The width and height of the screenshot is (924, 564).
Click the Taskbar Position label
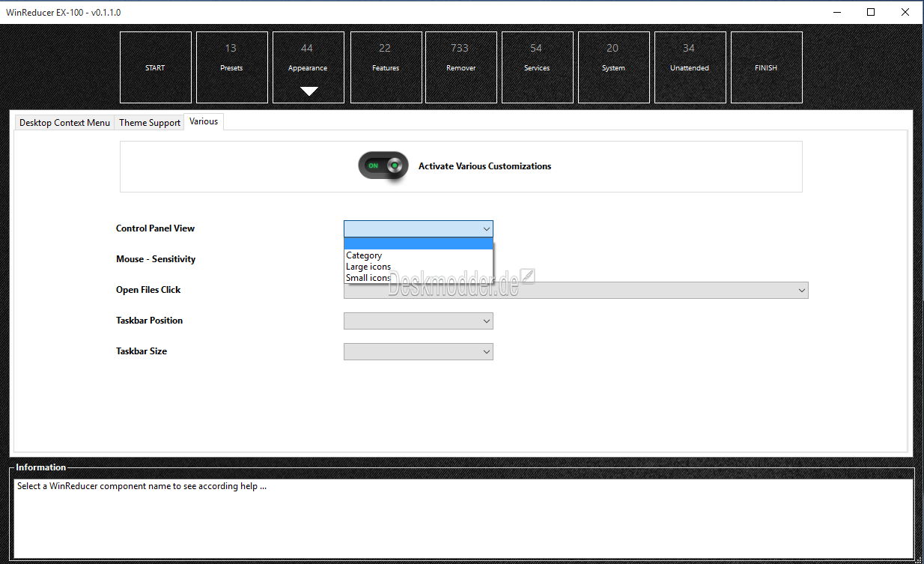[149, 321]
